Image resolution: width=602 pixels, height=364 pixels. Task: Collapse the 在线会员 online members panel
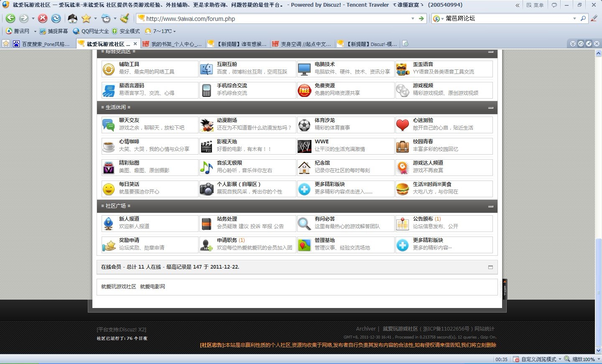(490, 267)
